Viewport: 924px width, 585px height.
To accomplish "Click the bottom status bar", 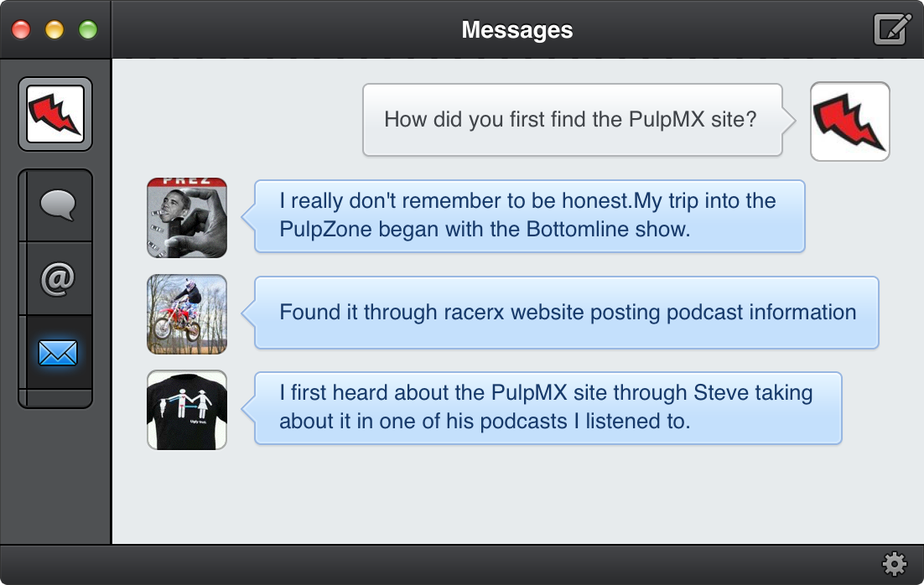I will (x=461, y=564).
